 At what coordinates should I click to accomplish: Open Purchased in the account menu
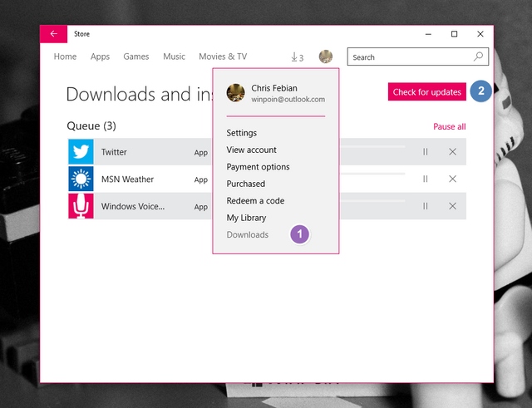click(x=246, y=184)
